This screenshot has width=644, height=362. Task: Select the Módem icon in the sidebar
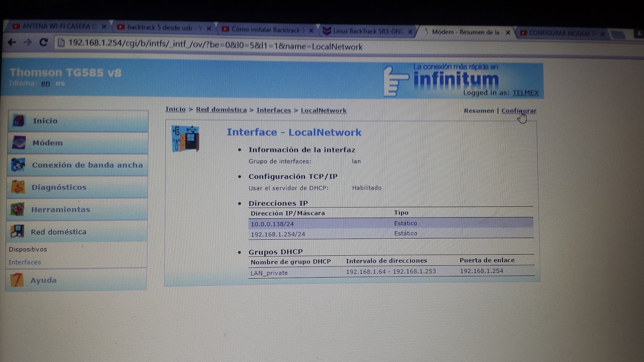click(x=18, y=143)
